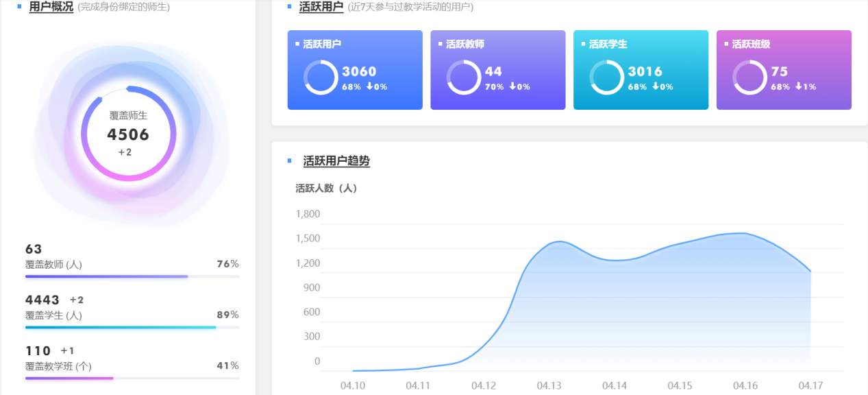Click the 覆盖教学班 41% progress bar
The image size is (868, 395).
point(132,378)
